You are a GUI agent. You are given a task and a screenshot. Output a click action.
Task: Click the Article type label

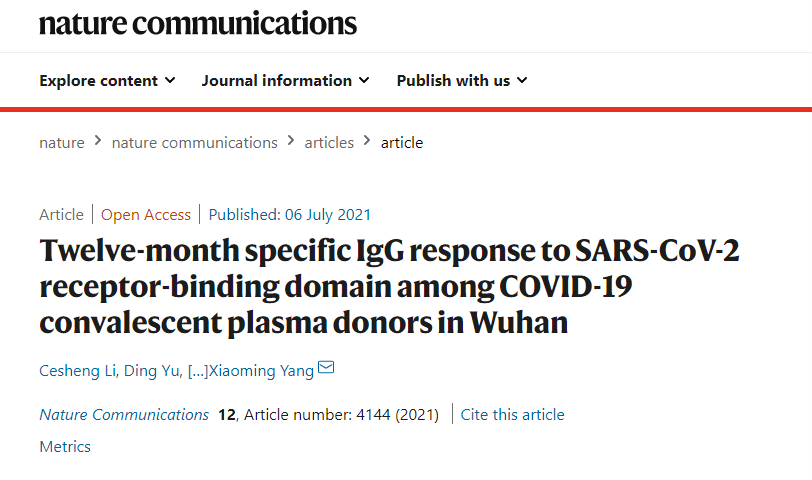click(x=61, y=215)
